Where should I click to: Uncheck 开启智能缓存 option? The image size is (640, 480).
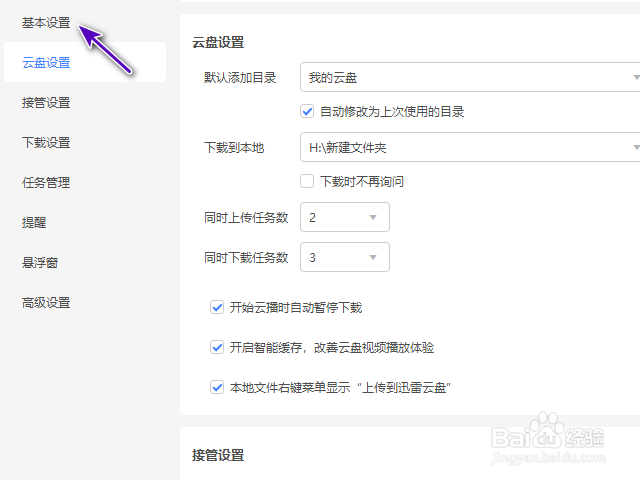217,347
